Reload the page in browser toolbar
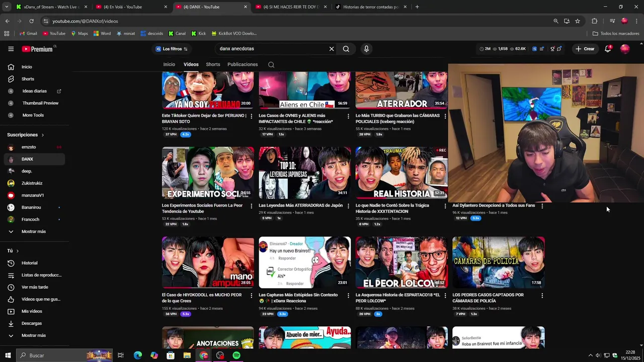This screenshot has width=644, height=362. [x=31, y=21]
